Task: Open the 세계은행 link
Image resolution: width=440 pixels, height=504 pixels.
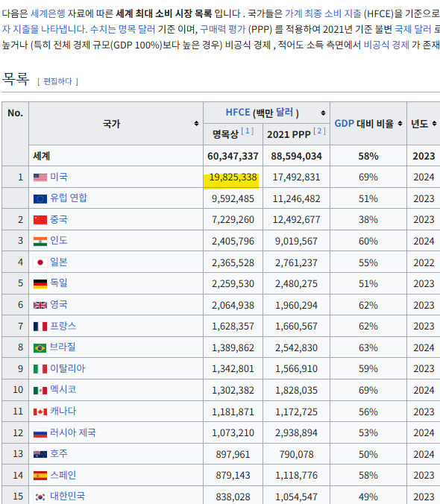Action: [x=48, y=13]
